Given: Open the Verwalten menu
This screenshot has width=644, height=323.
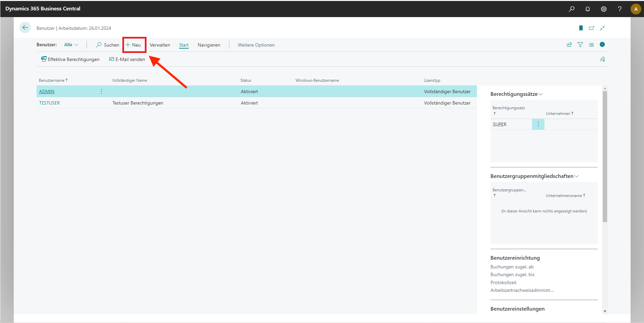Looking at the screenshot, I should click(160, 45).
